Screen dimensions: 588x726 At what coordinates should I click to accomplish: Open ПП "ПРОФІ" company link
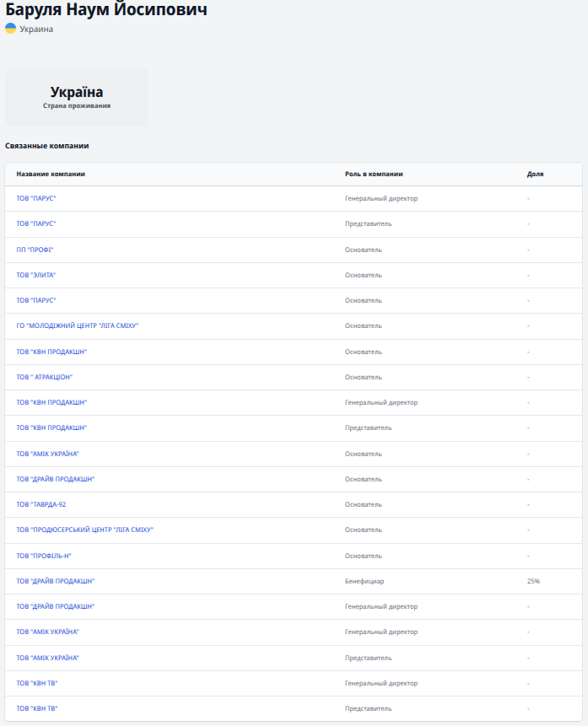[35, 250]
